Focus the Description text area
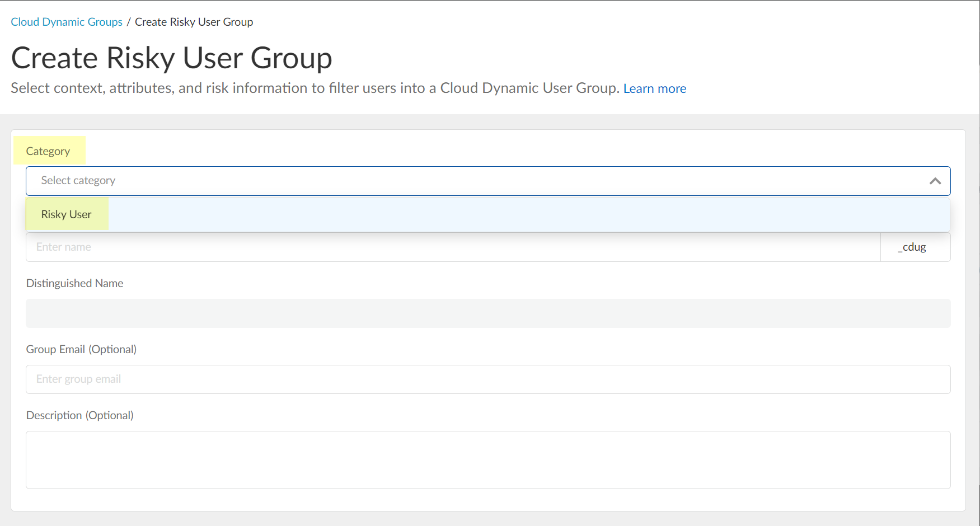 (x=487, y=459)
